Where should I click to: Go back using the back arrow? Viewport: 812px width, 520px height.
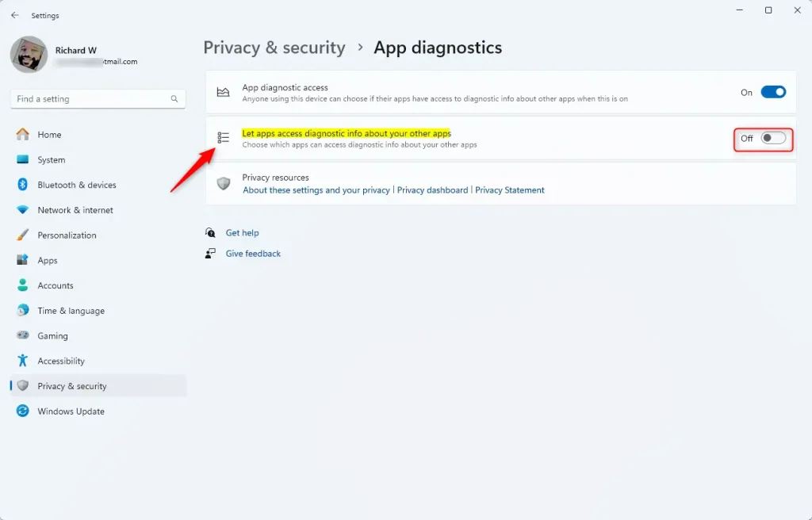point(14,16)
